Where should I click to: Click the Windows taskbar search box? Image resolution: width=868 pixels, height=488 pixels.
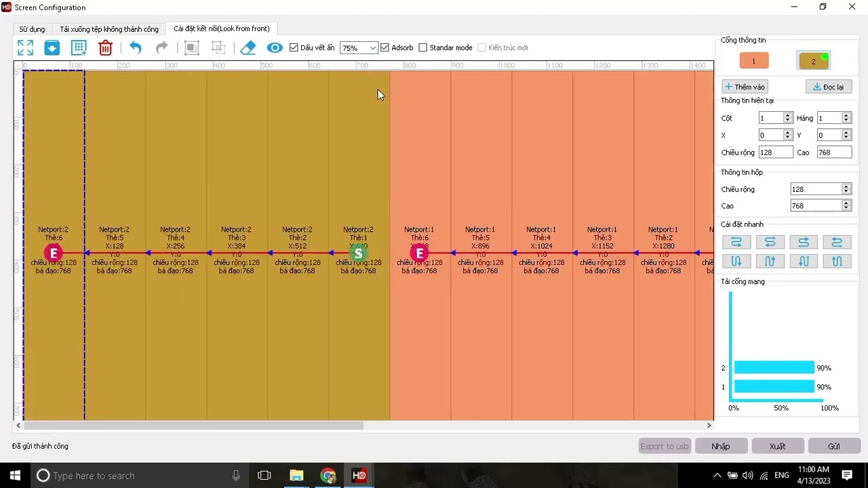[x=139, y=476]
